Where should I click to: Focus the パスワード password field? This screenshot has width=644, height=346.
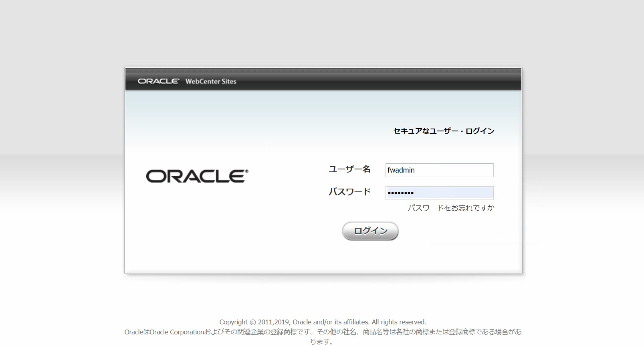point(439,193)
